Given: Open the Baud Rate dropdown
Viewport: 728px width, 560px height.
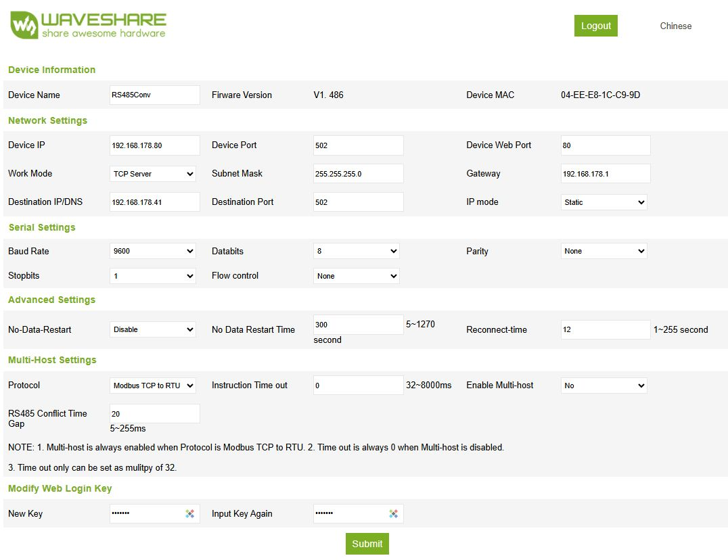Looking at the screenshot, I should point(152,251).
